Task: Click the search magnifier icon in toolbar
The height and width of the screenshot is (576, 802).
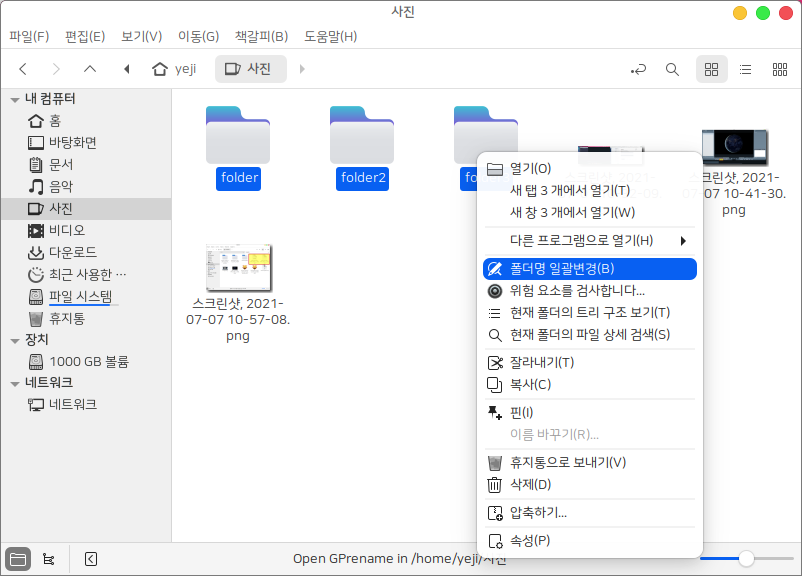Action: pos(672,69)
